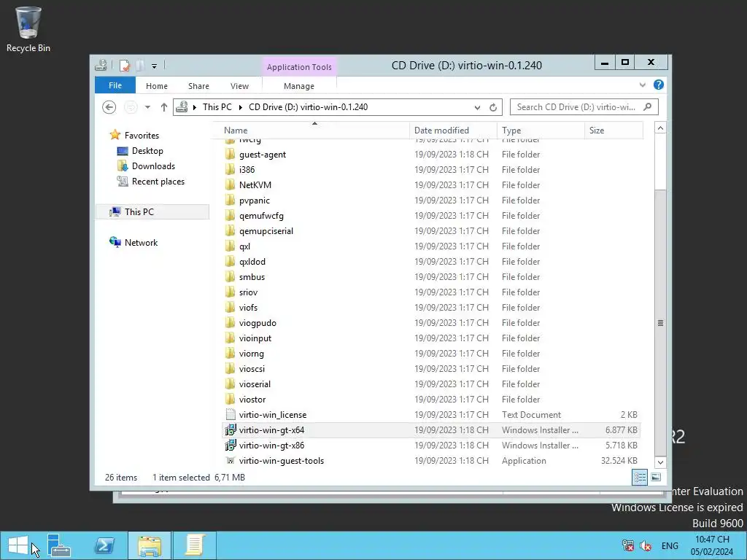Viewport: 747px width, 560px height.
Task: Click This PC in the address breadcrumb
Action: coord(217,107)
